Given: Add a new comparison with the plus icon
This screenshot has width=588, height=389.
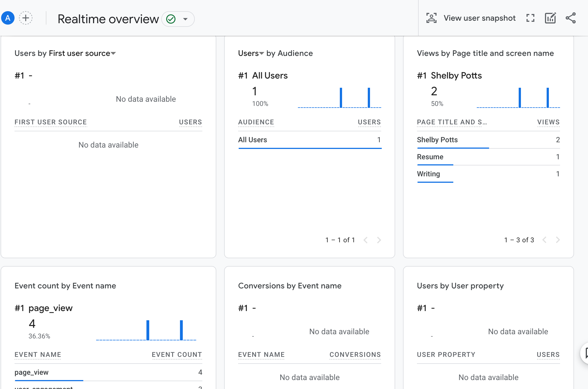Looking at the screenshot, I should (26, 18).
